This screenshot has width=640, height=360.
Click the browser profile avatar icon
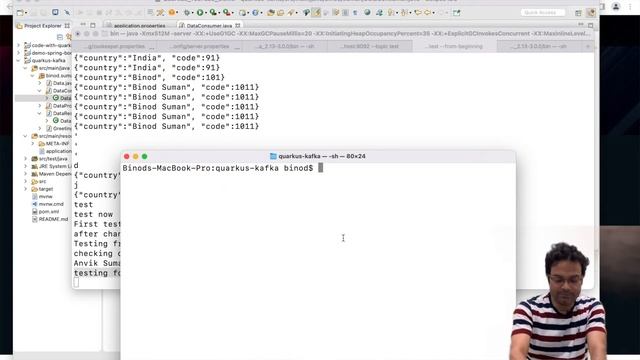616,7
